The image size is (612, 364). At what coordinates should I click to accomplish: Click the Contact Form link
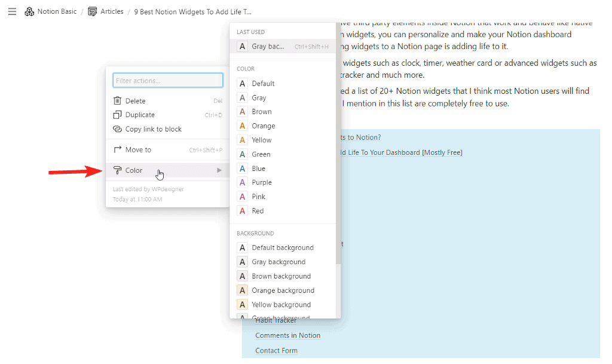coord(276,350)
